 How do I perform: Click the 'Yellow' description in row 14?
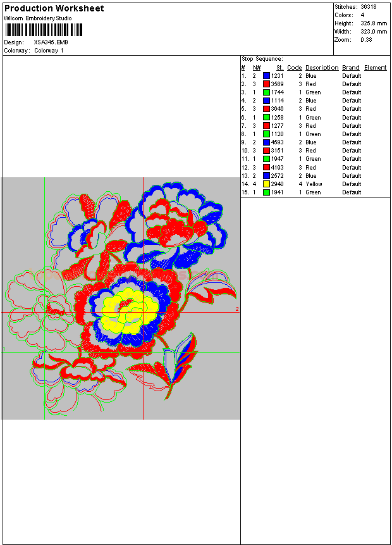coord(314,184)
